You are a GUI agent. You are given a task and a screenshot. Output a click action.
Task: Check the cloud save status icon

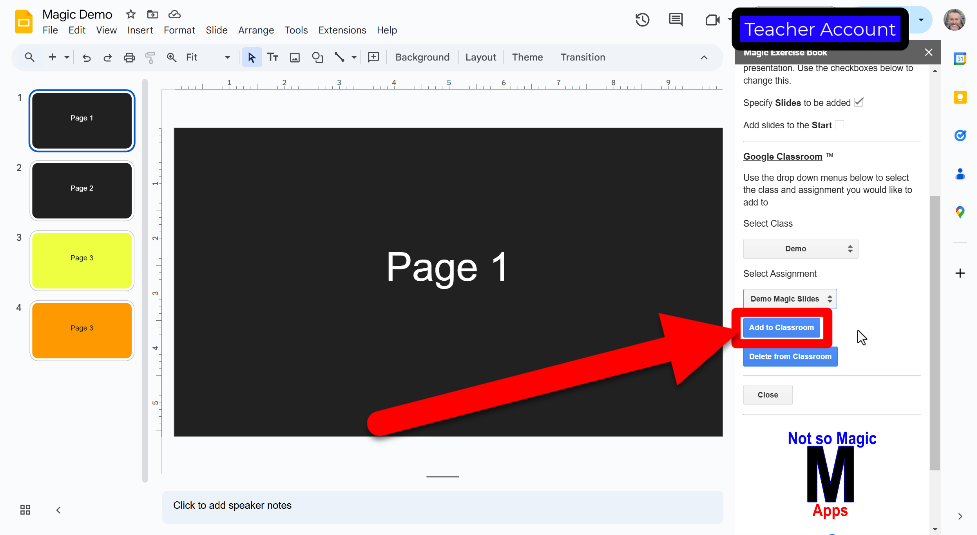(x=174, y=14)
